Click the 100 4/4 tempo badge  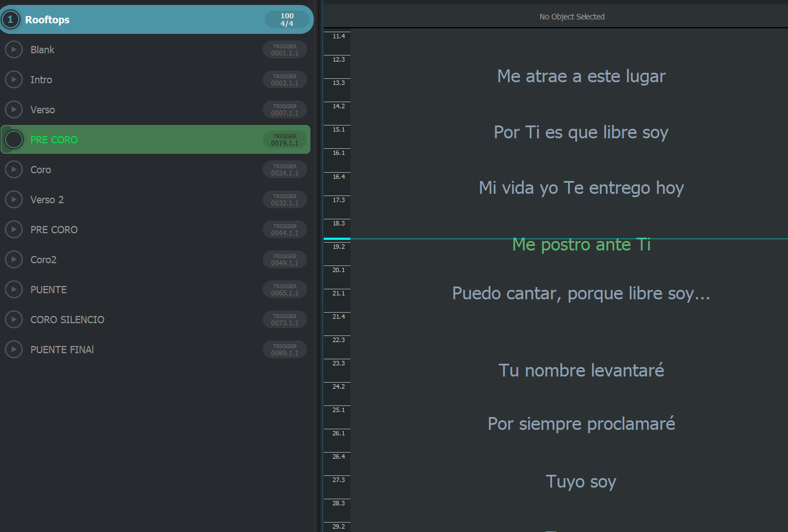(287, 19)
